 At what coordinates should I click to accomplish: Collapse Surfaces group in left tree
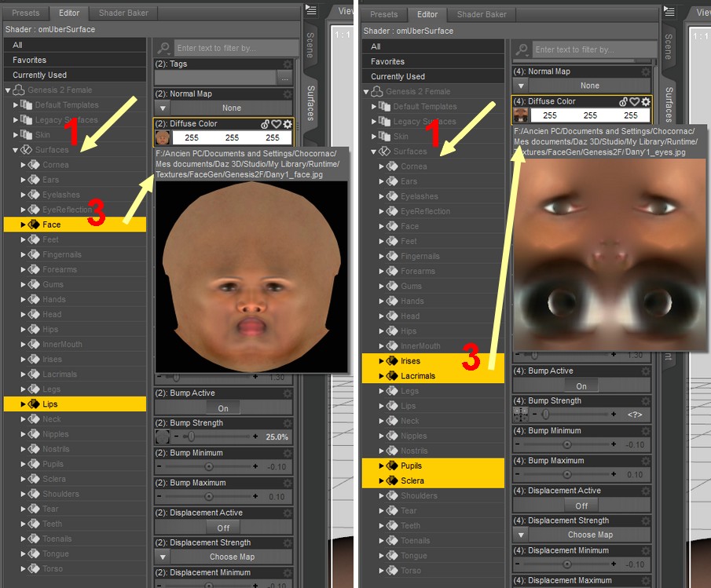pos(16,150)
